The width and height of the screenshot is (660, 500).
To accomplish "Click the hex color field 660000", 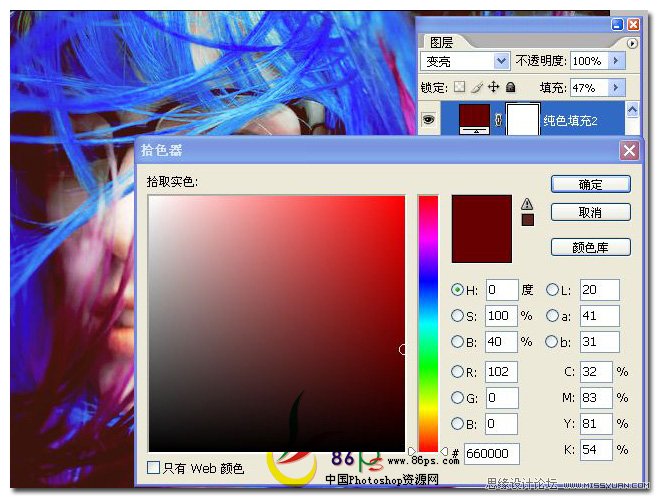I will (x=491, y=454).
